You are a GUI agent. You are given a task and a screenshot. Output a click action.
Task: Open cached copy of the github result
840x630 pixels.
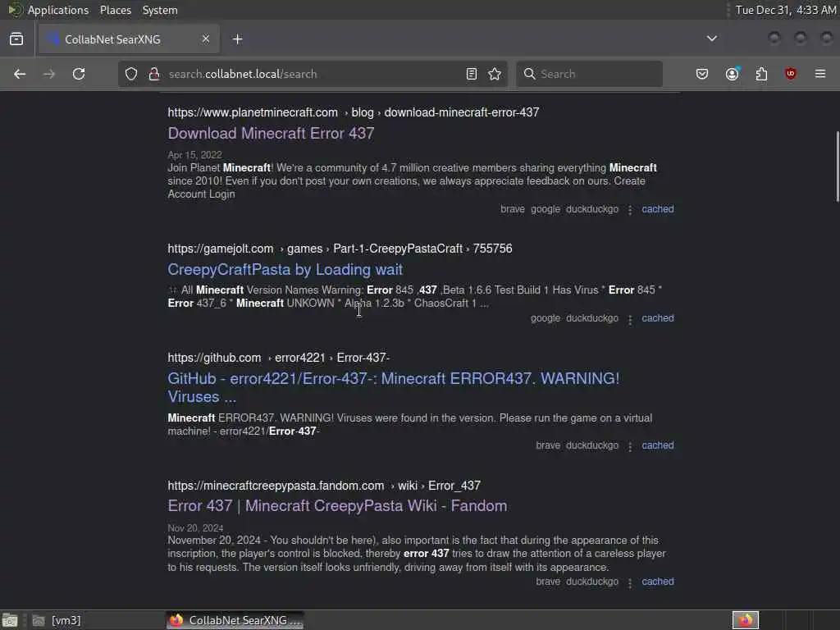(x=658, y=445)
